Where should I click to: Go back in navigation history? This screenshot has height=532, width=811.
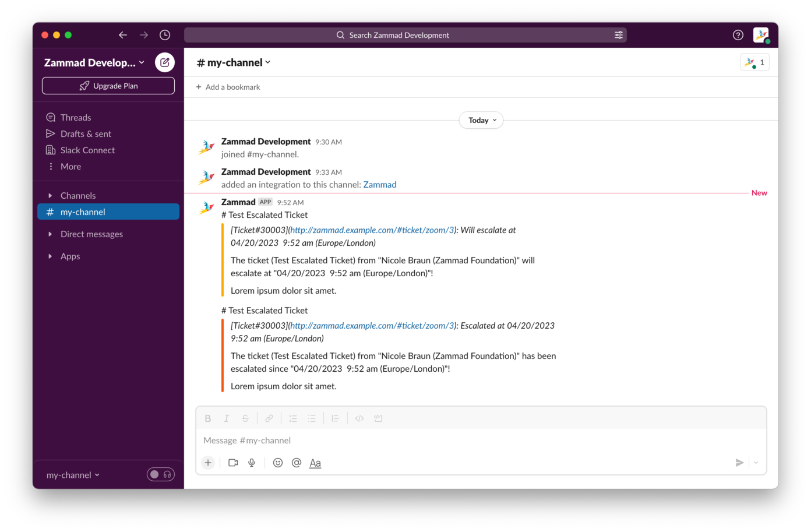(123, 35)
